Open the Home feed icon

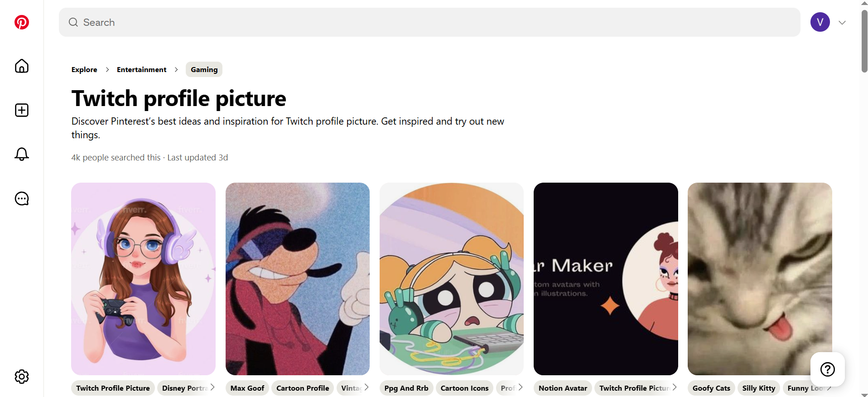pos(21,66)
